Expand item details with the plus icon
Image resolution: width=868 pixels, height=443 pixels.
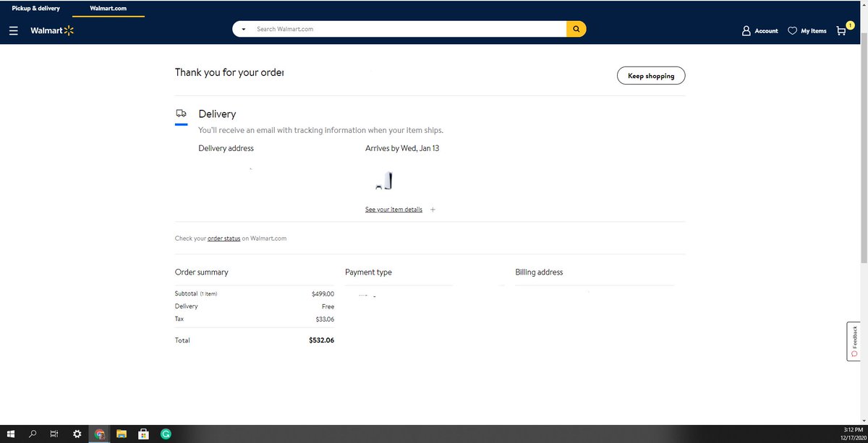click(433, 210)
